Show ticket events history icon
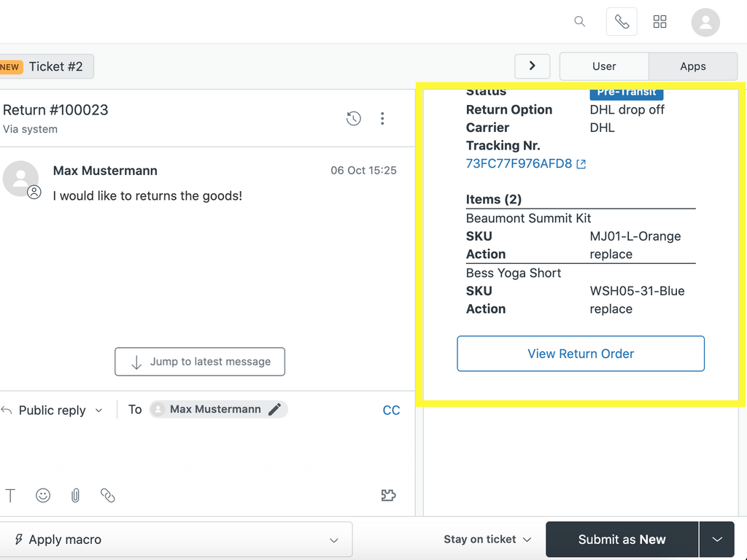Screen dimensions: 747x560 point(354,118)
